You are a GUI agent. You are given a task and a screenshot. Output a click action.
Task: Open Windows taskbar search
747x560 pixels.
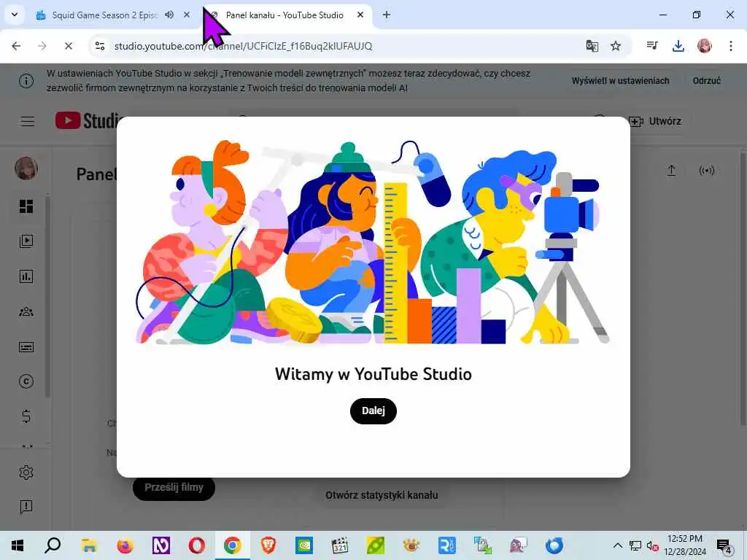pyautogui.click(x=53, y=545)
